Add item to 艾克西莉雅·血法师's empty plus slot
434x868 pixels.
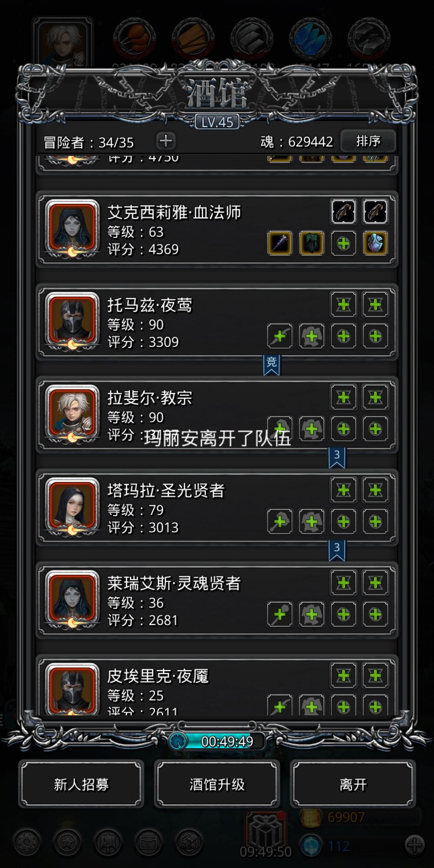(344, 243)
